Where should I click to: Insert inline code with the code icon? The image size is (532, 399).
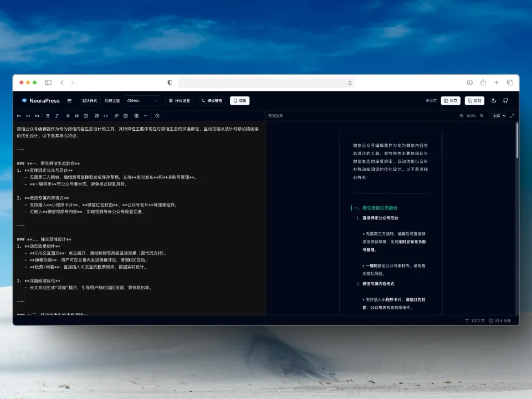(106, 116)
